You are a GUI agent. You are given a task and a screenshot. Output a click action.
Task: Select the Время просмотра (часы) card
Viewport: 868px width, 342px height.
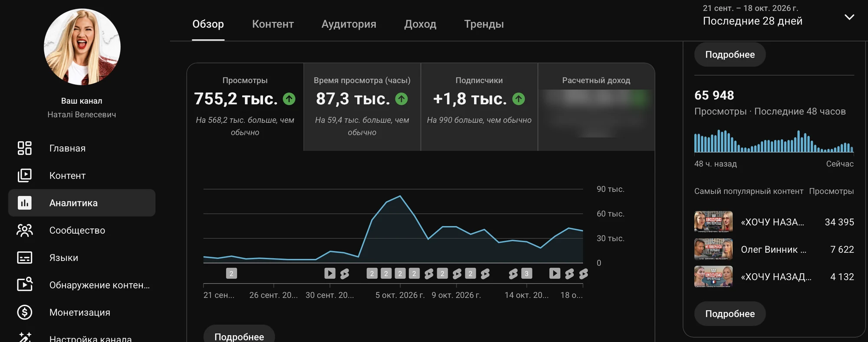click(x=362, y=107)
